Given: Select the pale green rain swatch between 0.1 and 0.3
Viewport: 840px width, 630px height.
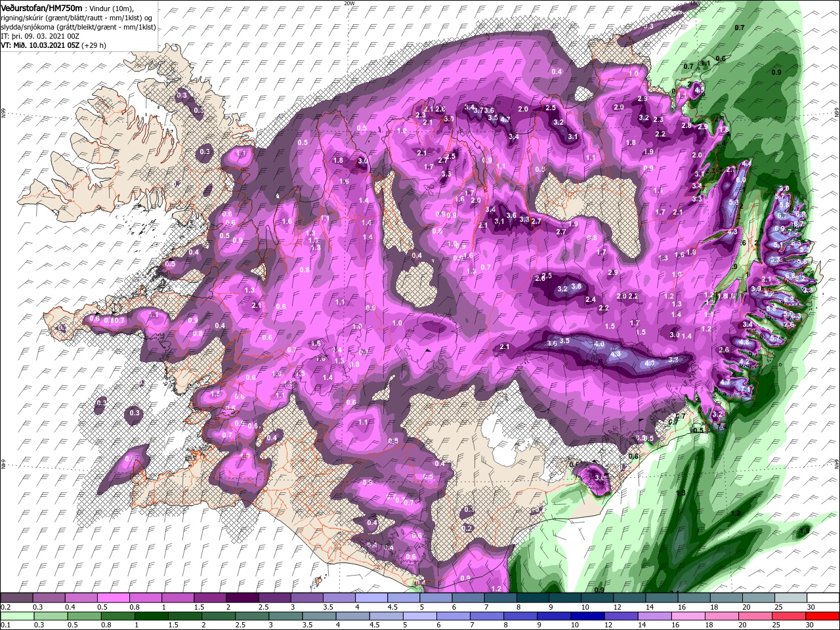Looking at the screenshot, I should pos(18,616).
